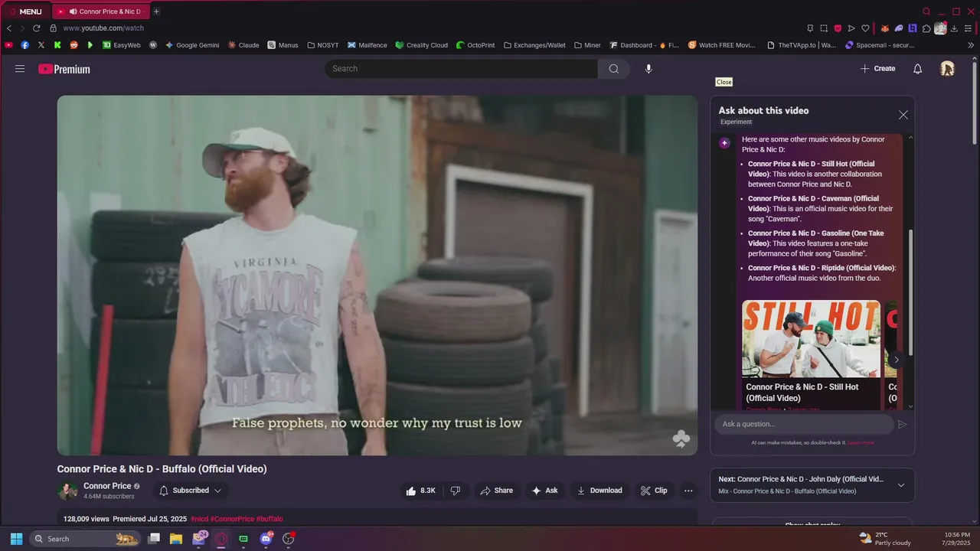The height and width of the screenshot is (551, 980).
Task: Open the Manus bookmark
Action: pos(283,45)
